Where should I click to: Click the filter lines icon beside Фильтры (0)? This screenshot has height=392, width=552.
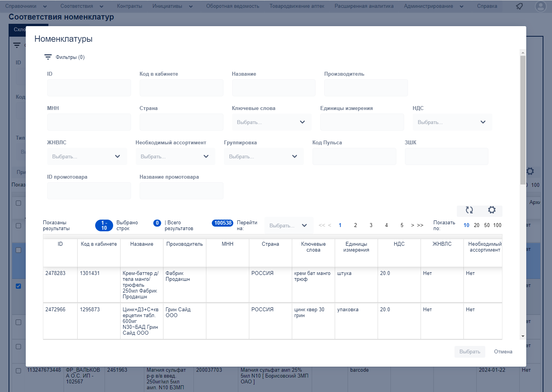pos(48,57)
